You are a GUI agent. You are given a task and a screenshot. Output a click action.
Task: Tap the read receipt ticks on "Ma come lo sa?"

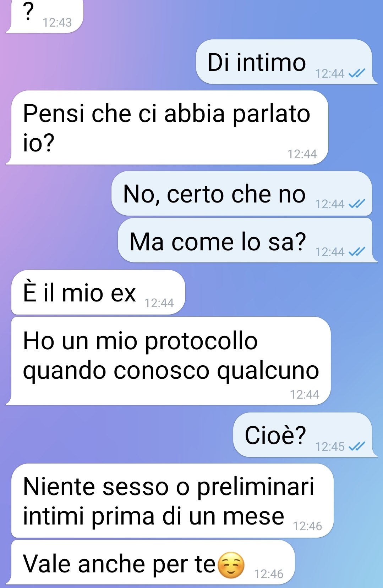pos(356,252)
